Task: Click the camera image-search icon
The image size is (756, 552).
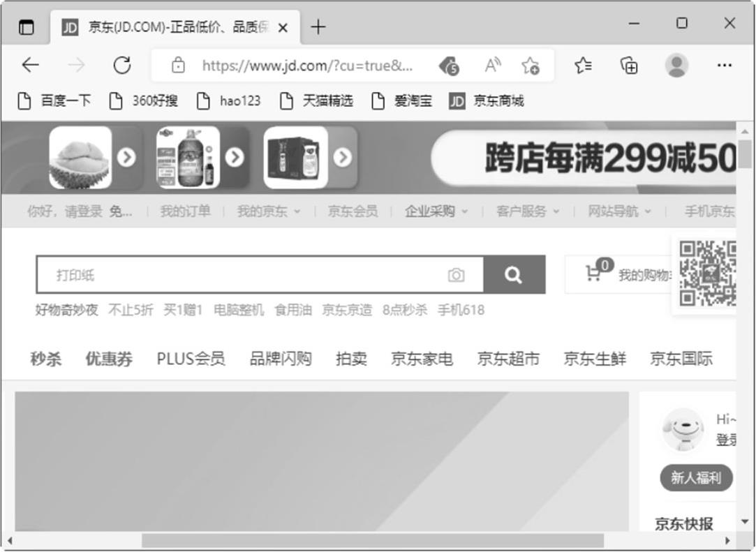Action: (x=456, y=275)
